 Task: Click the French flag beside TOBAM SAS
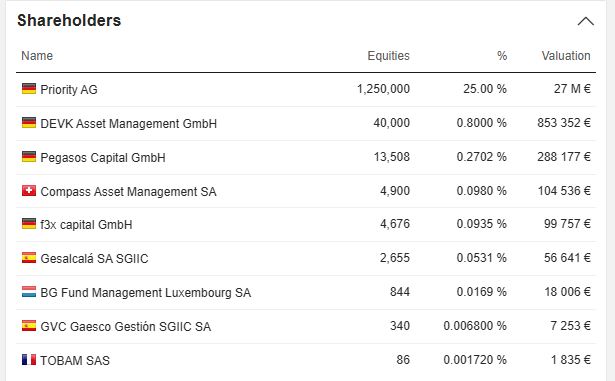pos(29,360)
